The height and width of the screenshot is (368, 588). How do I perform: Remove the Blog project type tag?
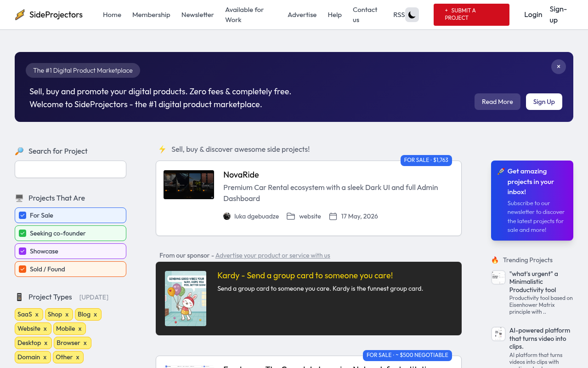click(95, 315)
